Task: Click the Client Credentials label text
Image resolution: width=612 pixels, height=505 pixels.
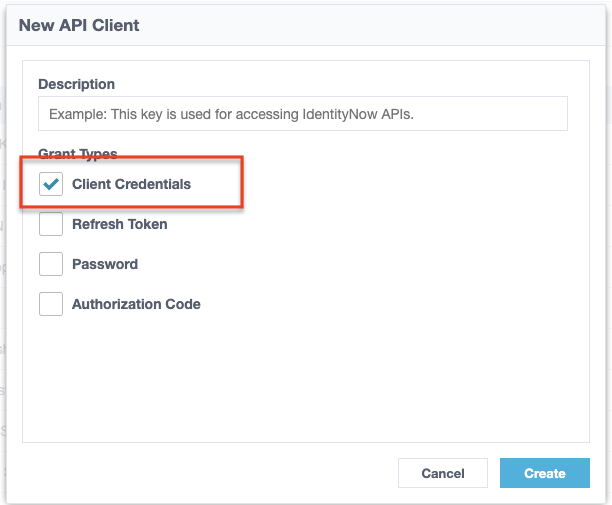Action: (131, 184)
